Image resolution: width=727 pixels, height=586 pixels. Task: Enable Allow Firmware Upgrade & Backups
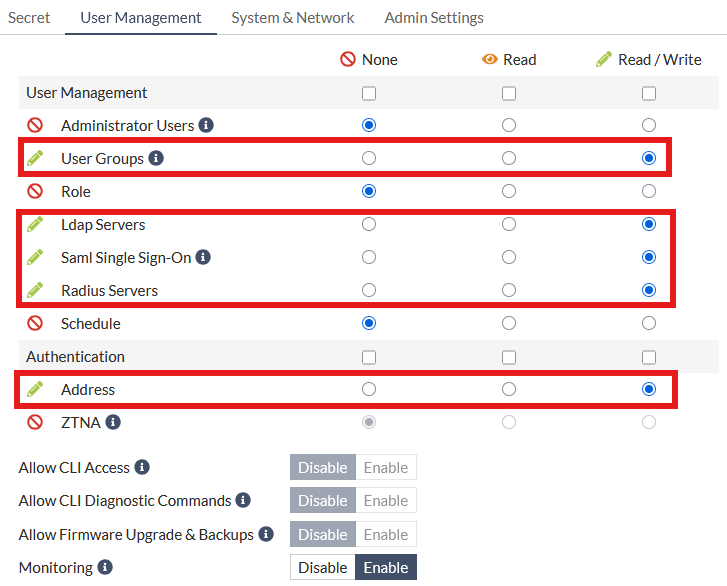pos(386,534)
